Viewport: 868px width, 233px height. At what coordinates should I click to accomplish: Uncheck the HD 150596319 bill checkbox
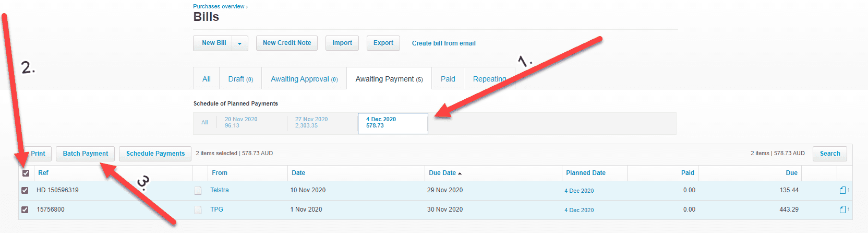click(25, 190)
